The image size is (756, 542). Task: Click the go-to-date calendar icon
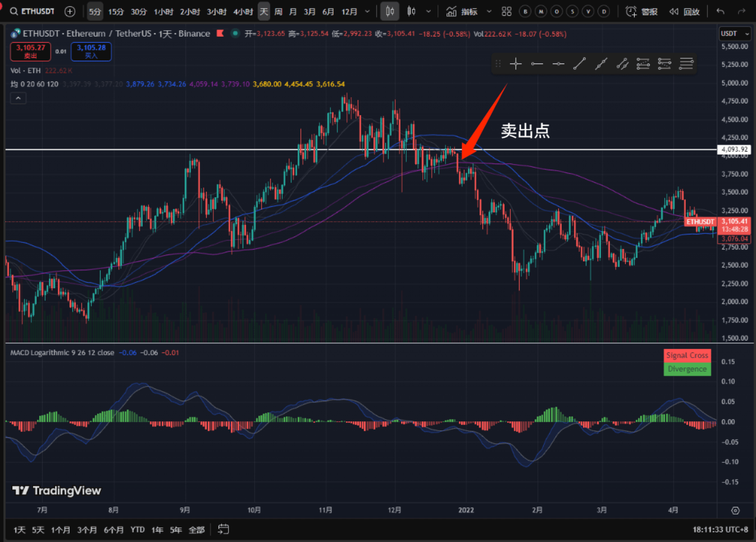click(223, 529)
